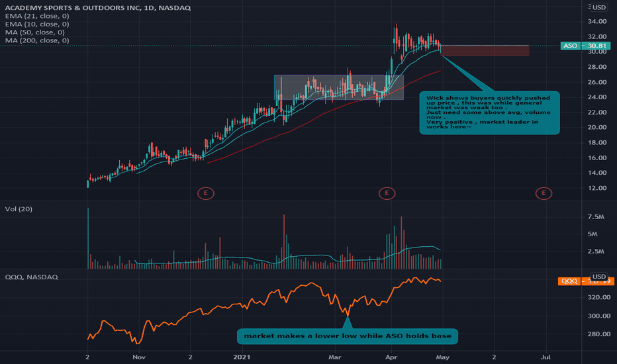Click the 320.00 QQQ scale label
The width and height of the screenshot is (617, 364).
pos(599,298)
